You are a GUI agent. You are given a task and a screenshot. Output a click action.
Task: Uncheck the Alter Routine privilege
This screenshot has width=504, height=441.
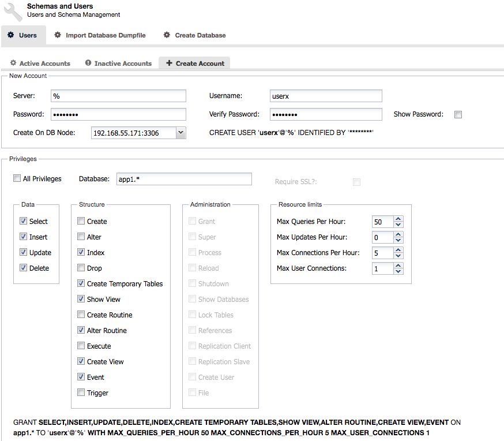pos(81,330)
